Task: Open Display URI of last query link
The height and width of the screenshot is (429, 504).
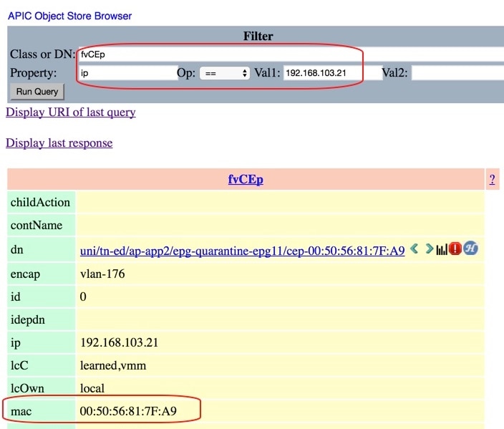Action: 71,112
